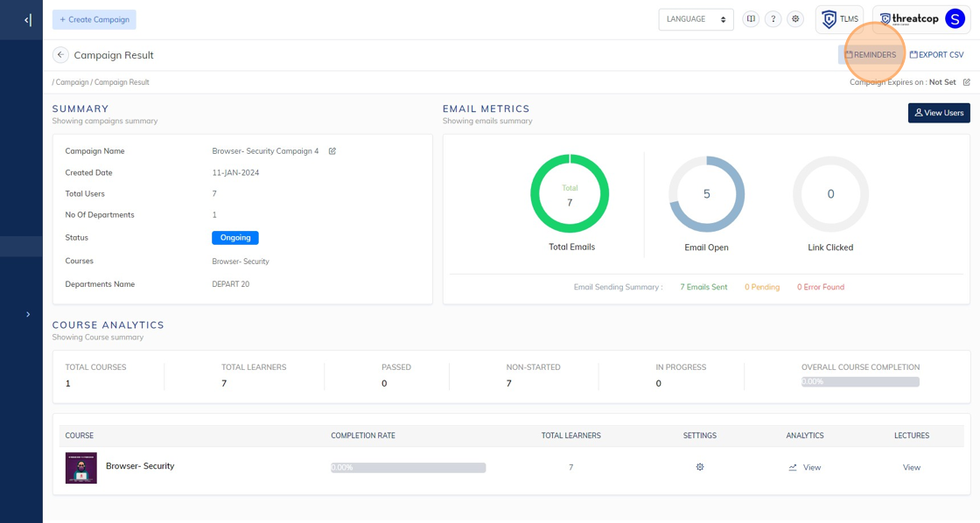The height and width of the screenshot is (523, 980).
Task: Export results with EXPORT CSV
Action: click(937, 55)
